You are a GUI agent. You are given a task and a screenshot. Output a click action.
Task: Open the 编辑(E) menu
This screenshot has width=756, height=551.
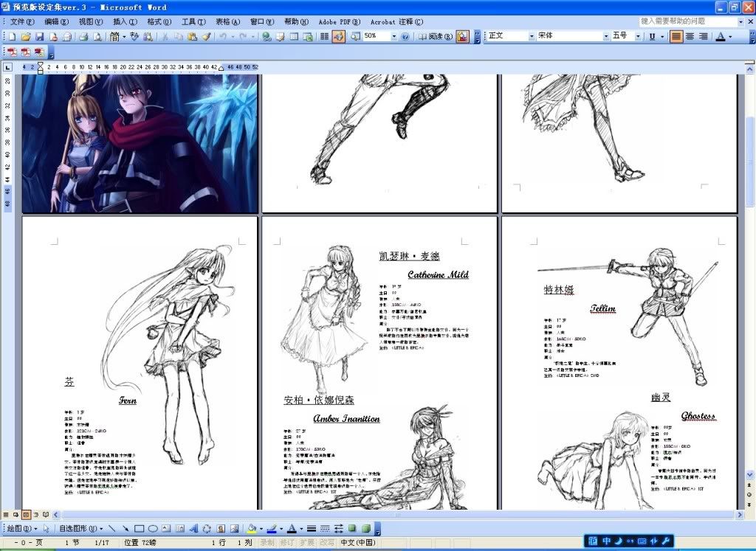pos(56,21)
